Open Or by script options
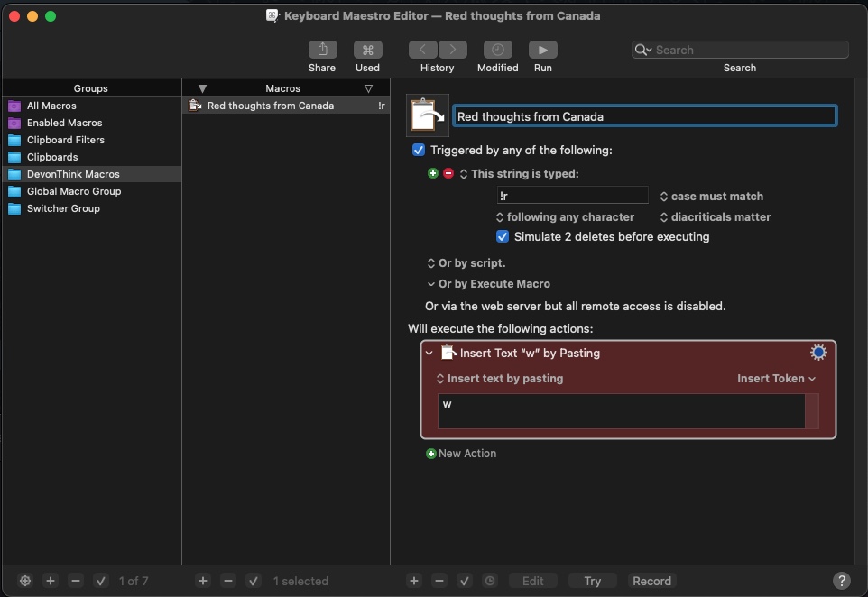Viewport: 868px width, 597px height. 466,262
